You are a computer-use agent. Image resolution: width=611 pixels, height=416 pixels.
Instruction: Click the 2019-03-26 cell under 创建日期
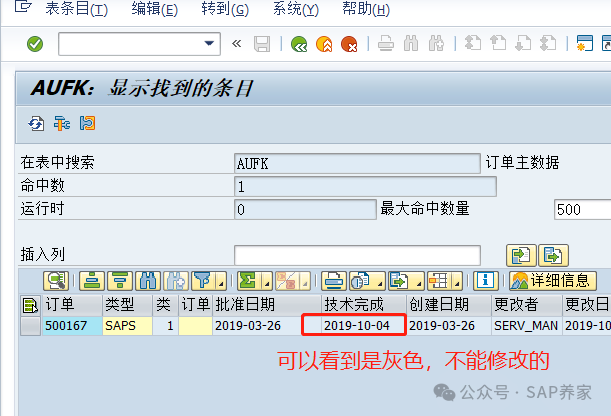449,326
